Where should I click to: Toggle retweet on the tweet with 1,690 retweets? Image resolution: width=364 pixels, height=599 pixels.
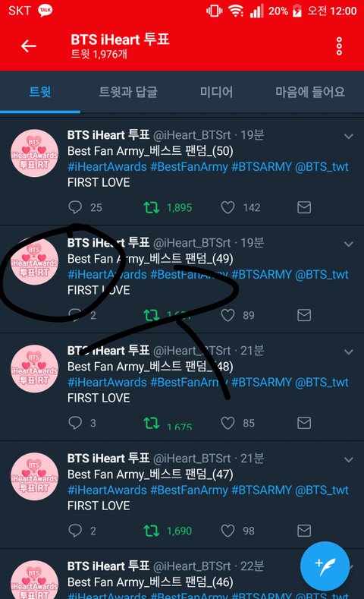point(152,531)
